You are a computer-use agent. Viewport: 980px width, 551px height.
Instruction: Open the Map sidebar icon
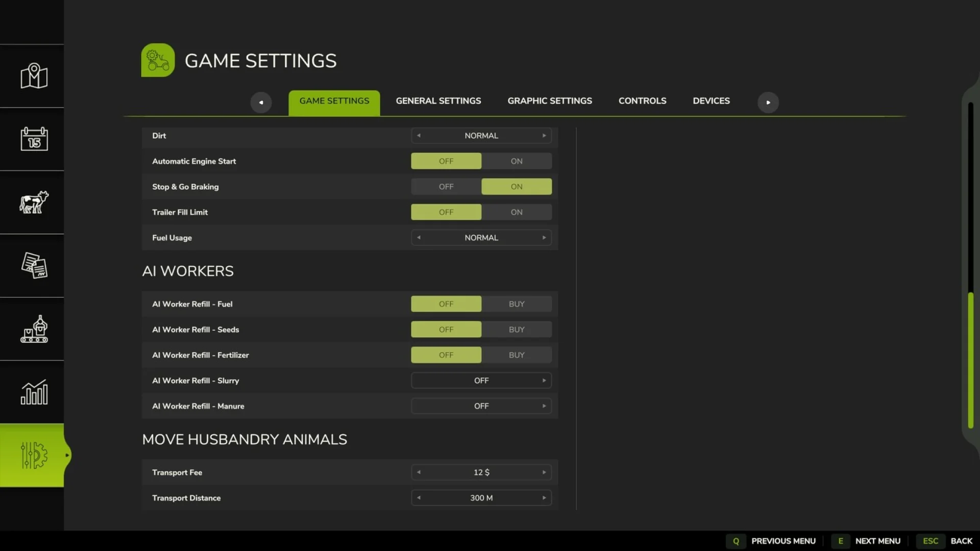click(x=32, y=76)
